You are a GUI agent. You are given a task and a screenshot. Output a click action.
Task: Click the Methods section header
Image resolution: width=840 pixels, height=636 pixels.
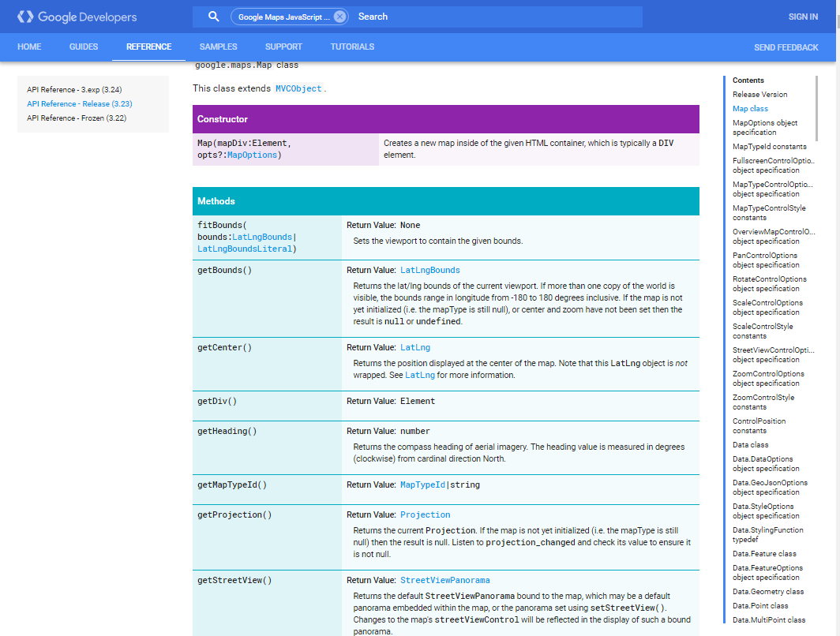point(446,201)
